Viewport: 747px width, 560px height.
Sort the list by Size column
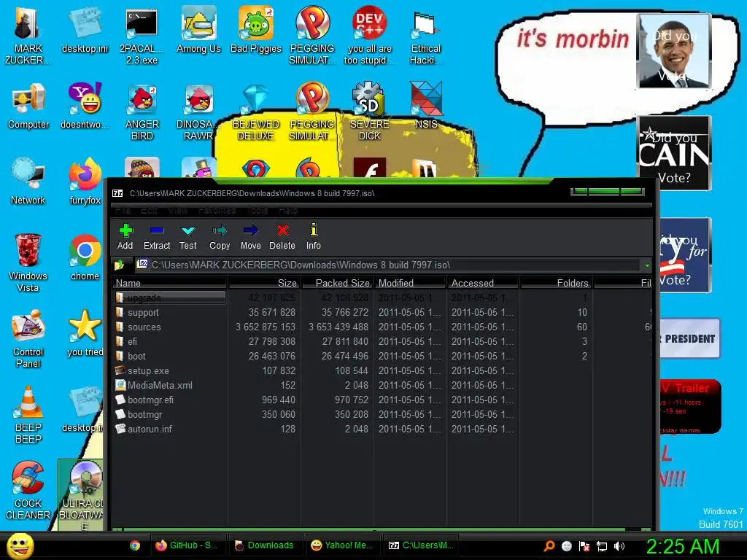(264, 283)
